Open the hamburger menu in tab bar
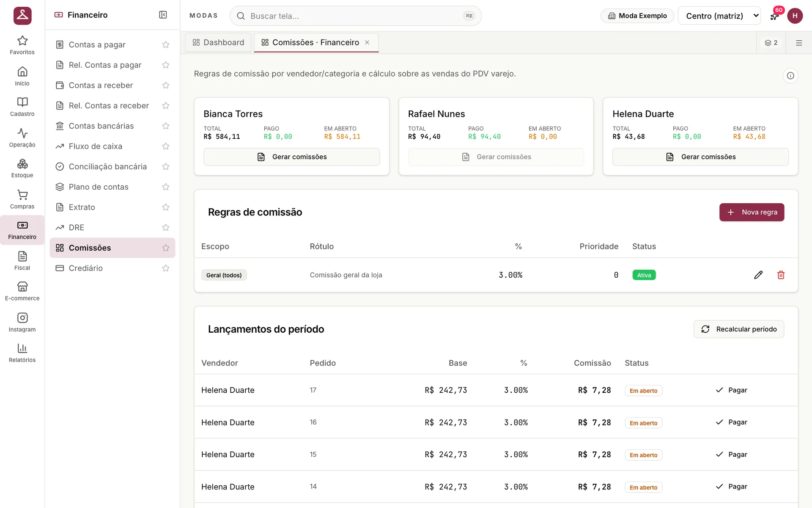 799,43
